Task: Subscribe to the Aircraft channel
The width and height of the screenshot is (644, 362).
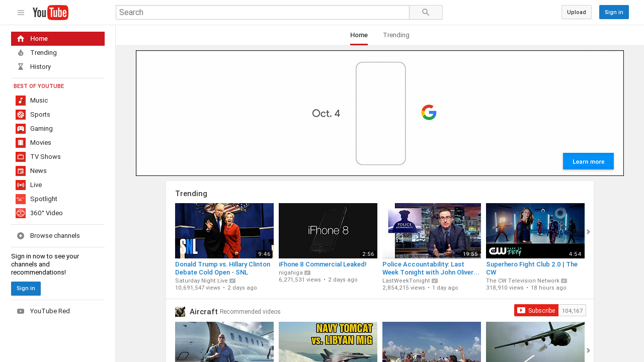Action: tap(536, 310)
